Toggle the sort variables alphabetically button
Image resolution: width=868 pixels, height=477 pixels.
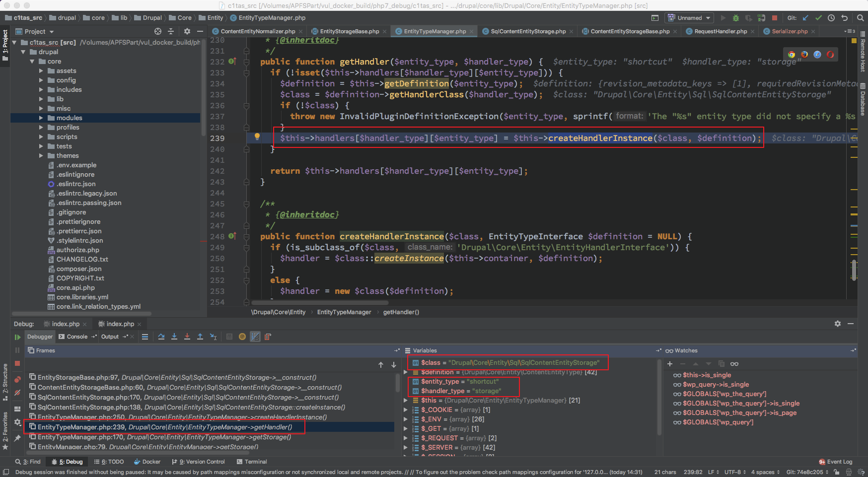click(x=255, y=337)
